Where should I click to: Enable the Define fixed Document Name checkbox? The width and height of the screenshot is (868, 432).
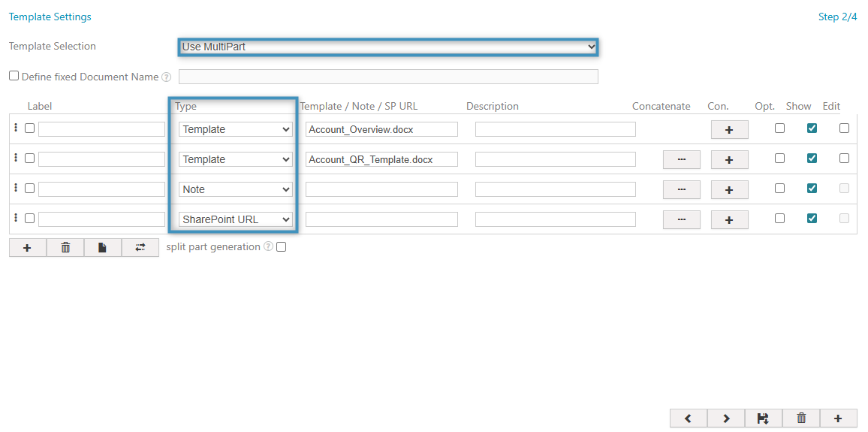[x=14, y=76]
